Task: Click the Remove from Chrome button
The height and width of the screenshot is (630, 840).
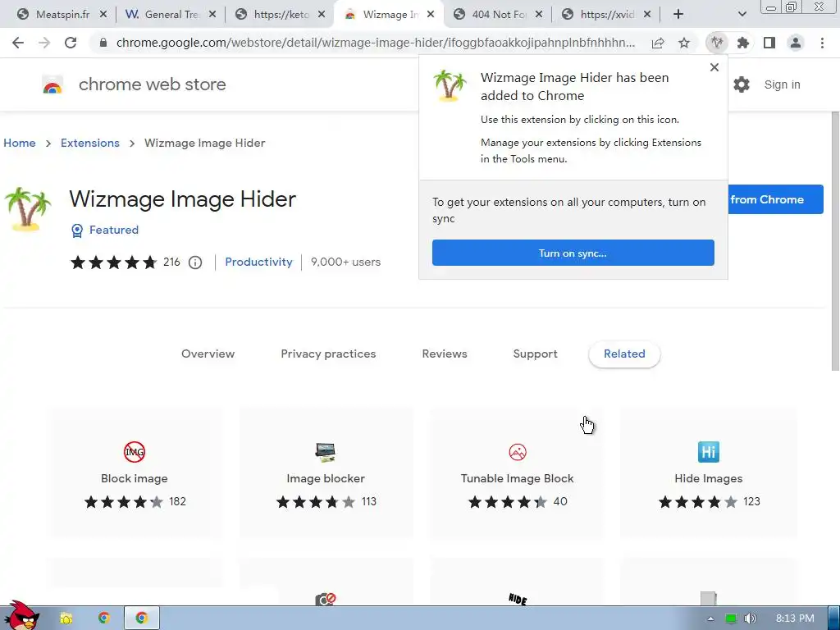Action: (x=775, y=199)
